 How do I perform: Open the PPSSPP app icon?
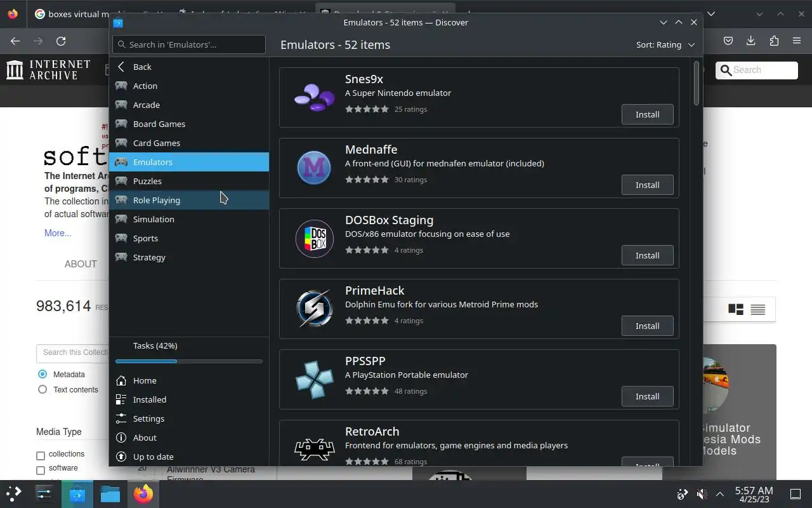point(315,379)
